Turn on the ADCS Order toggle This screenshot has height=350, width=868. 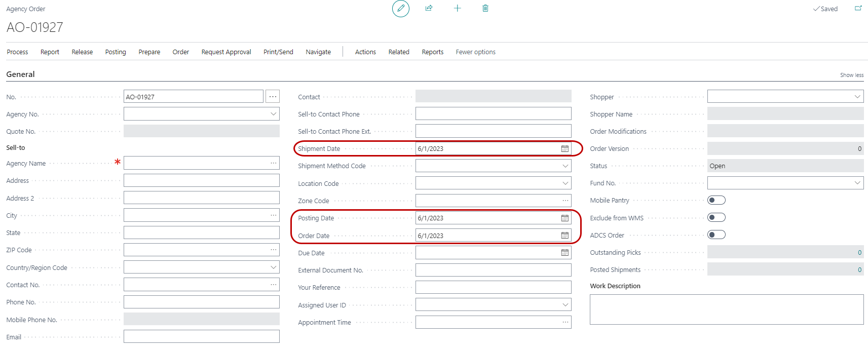(716, 235)
